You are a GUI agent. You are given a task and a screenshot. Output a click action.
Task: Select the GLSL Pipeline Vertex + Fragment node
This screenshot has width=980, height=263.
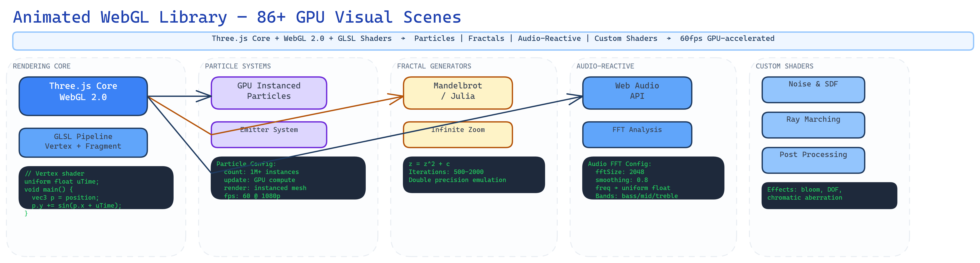83,143
